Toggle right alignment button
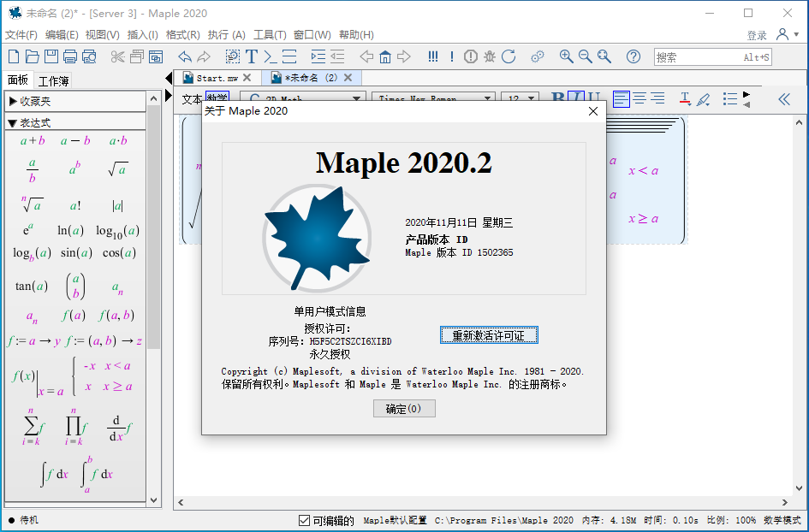Viewport: 809px width, 532px height. pyautogui.click(x=657, y=98)
